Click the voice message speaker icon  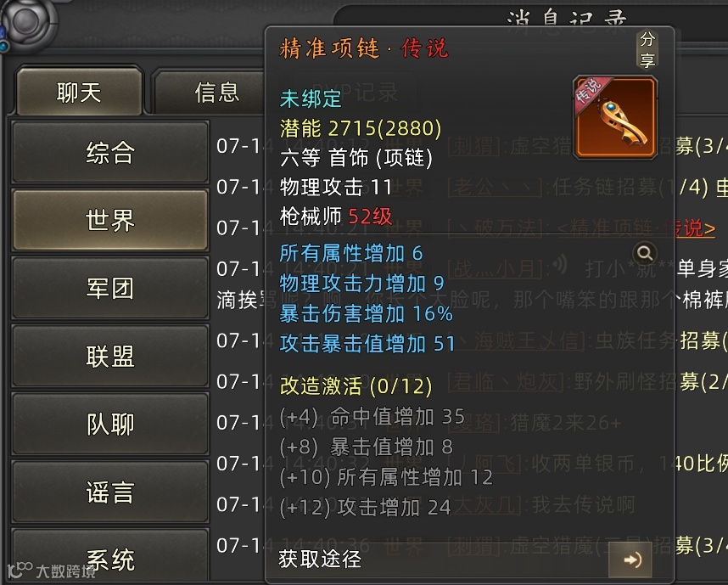tap(560, 265)
